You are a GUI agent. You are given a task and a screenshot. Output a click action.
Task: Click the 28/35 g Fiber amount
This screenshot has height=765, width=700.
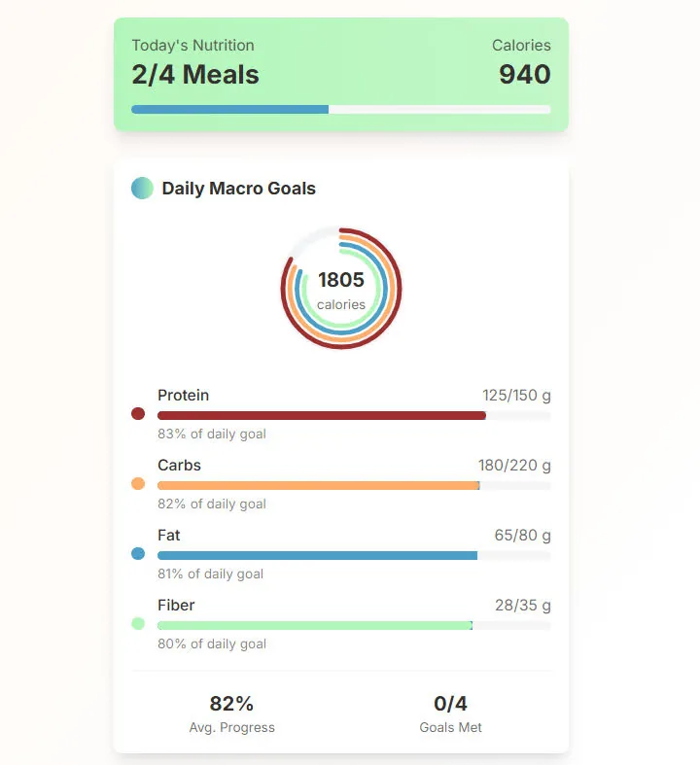(x=523, y=606)
